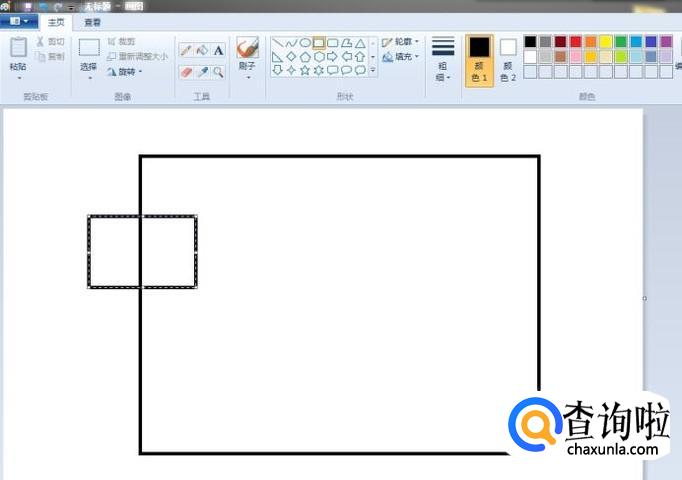Click the Resize (重新调整大小) button
Image resolution: width=682 pixels, height=480 pixels.
tap(137, 57)
